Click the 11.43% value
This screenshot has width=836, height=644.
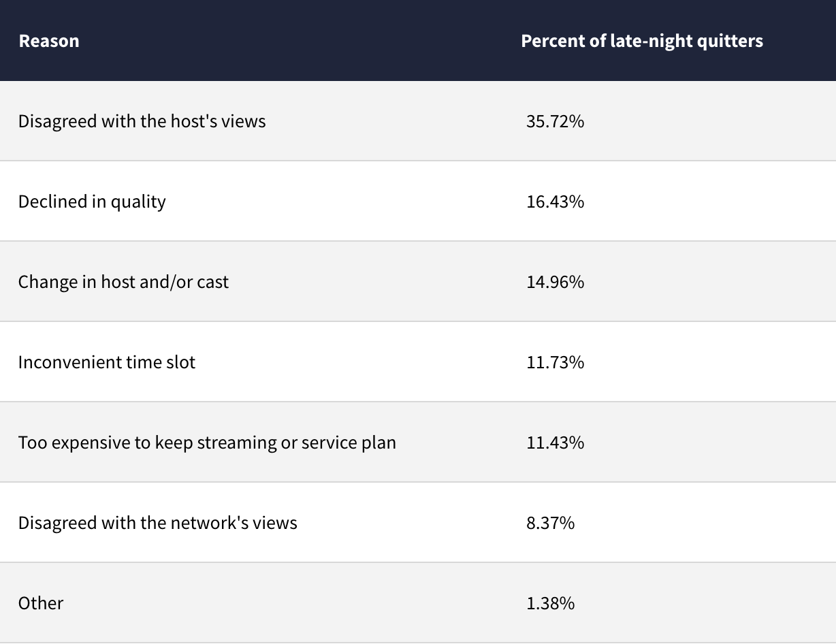[x=555, y=442]
